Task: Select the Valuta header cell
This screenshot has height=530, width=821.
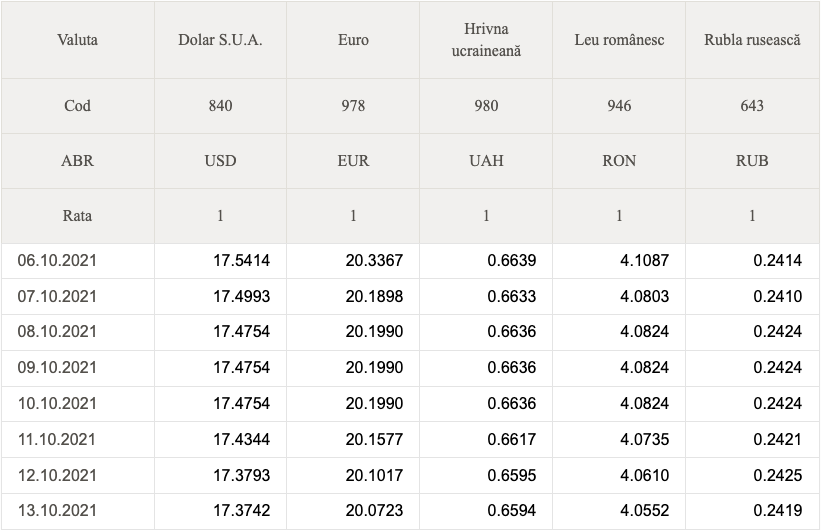Action: pyautogui.click(x=77, y=40)
